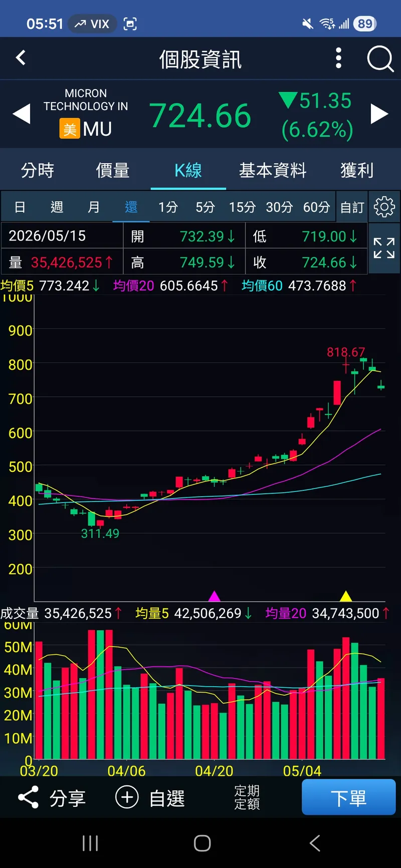The width and height of the screenshot is (401, 868).
Task: Select 15分 interval
Action: point(242,207)
